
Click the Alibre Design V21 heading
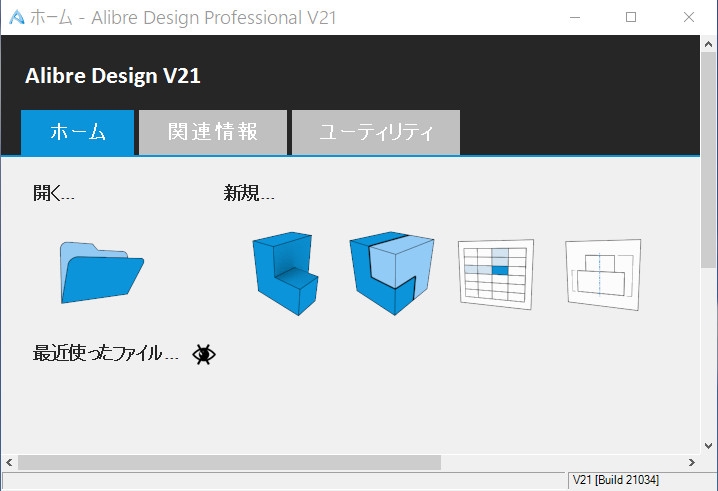point(113,76)
